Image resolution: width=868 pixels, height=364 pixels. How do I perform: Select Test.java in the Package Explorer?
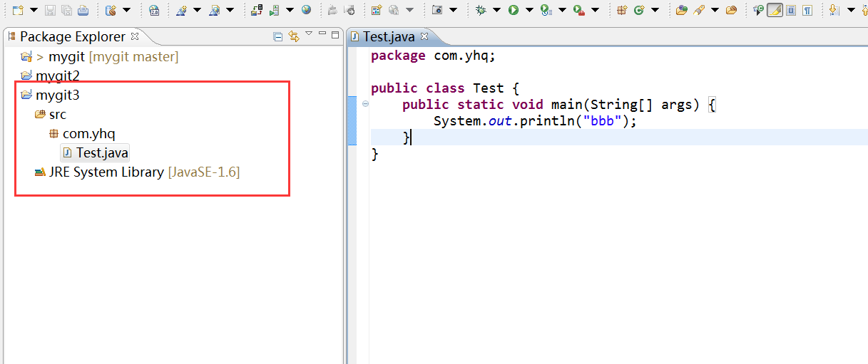(x=95, y=152)
